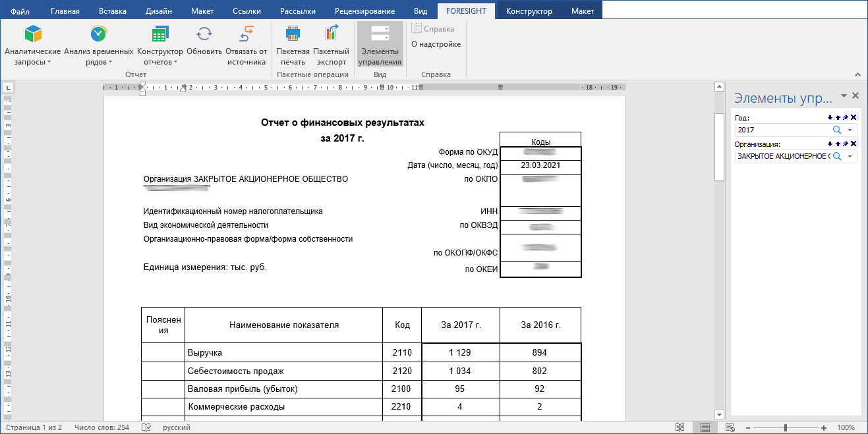Image resolution: width=868 pixels, height=434 pixels.
Task: Clear Организация control with eraser icon
Action: 846,144
